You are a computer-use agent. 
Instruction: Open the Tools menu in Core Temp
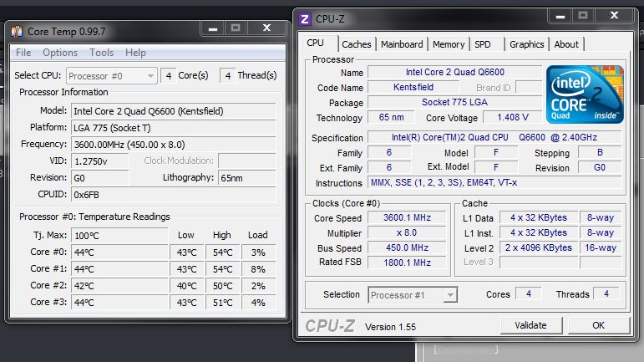[101, 53]
